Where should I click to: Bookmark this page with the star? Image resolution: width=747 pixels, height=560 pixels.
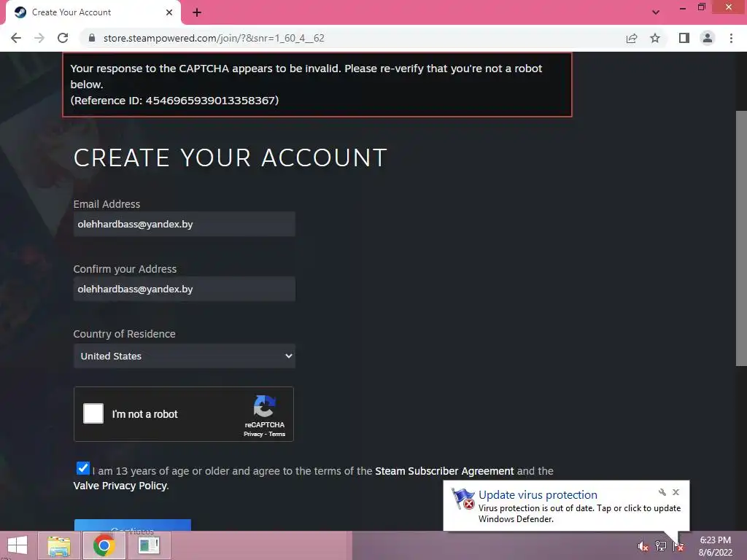[655, 38]
